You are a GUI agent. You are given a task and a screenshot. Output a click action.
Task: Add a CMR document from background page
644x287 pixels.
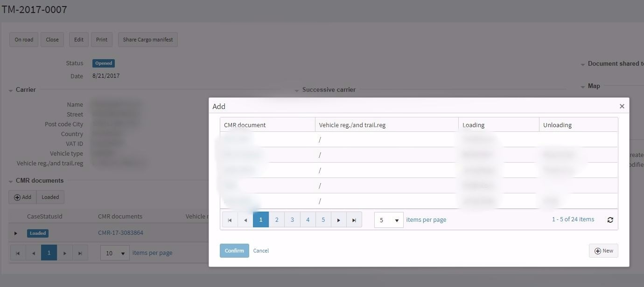pos(22,197)
